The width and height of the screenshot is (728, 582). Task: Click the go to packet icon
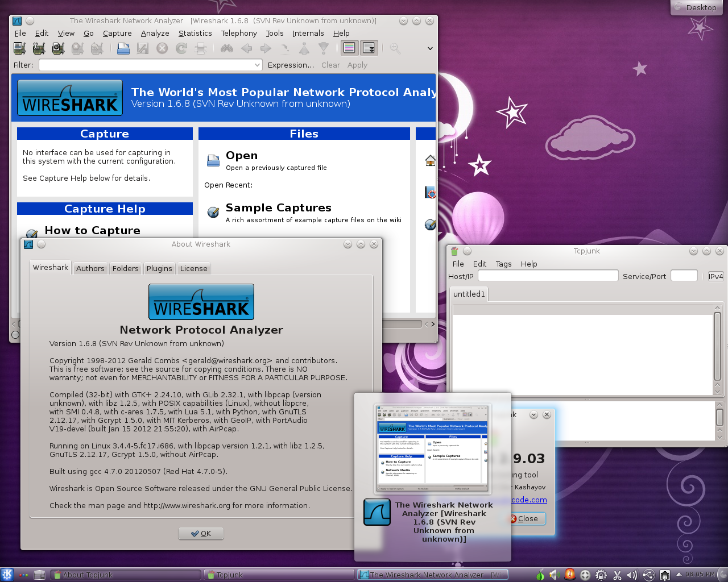pyautogui.click(x=285, y=48)
